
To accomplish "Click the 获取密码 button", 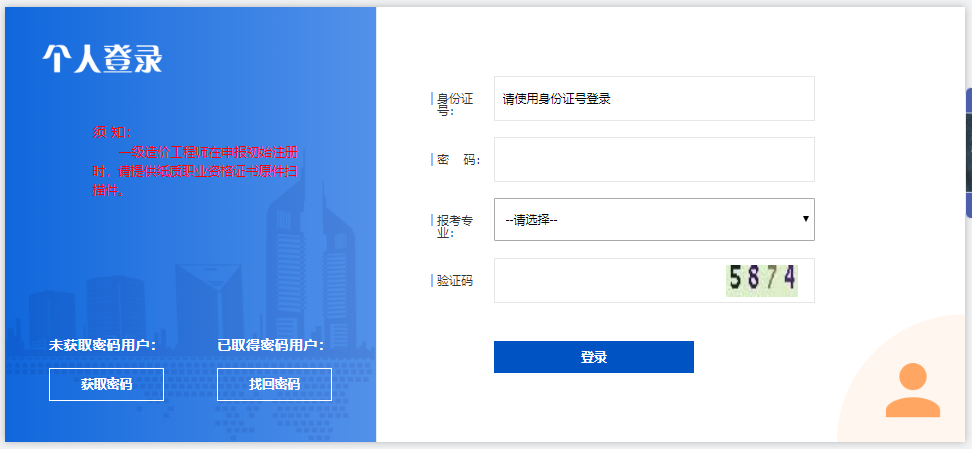I will [106, 384].
